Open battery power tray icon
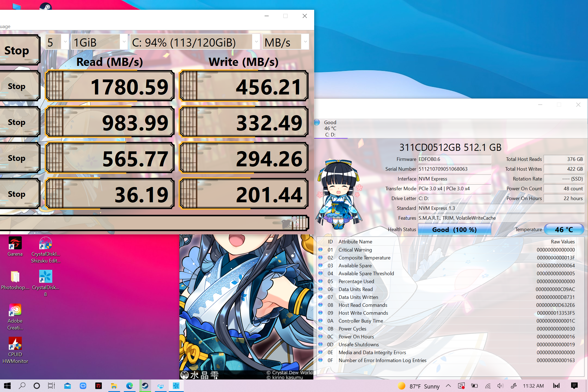 point(474,386)
